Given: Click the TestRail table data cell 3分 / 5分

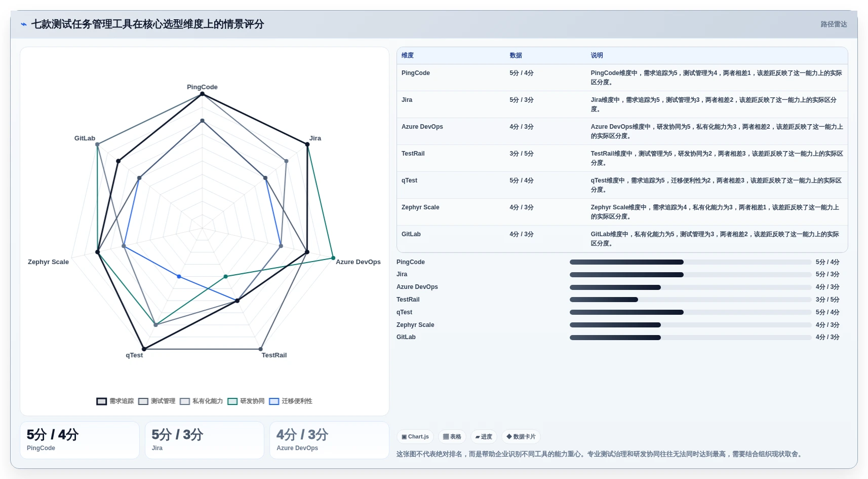Looking at the screenshot, I should tap(522, 154).
